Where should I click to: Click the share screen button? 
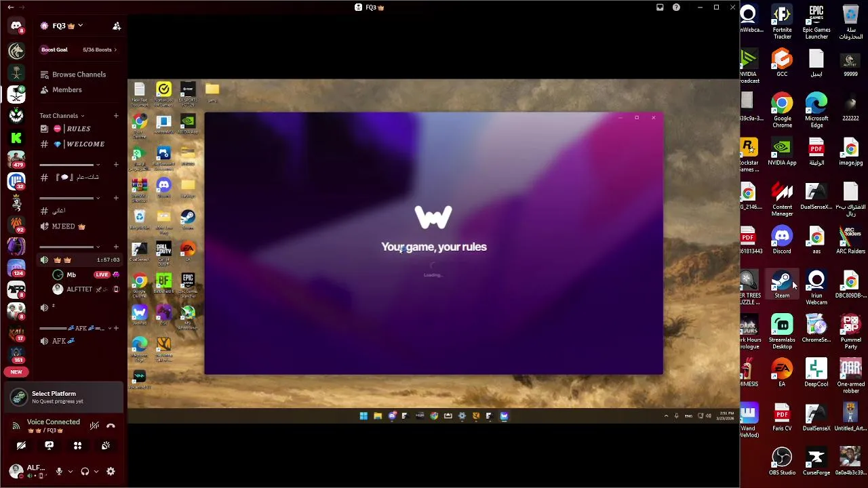tap(49, 445)
